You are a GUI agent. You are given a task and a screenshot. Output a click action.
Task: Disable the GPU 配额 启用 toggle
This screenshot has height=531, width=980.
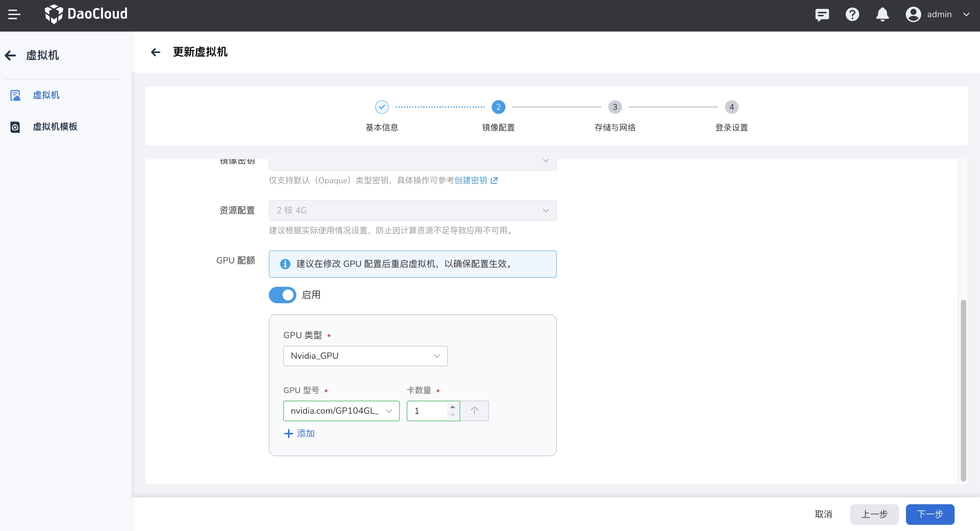282,295
